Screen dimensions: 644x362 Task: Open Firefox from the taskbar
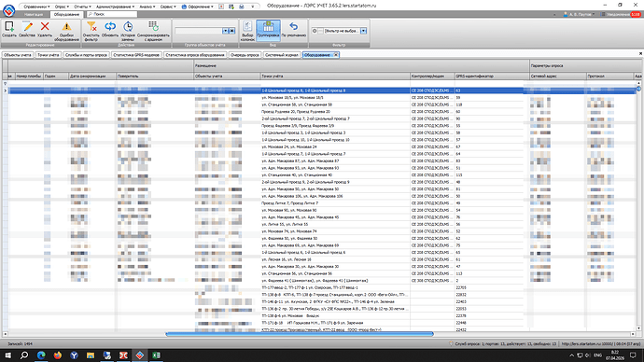(x=58, y=355)
